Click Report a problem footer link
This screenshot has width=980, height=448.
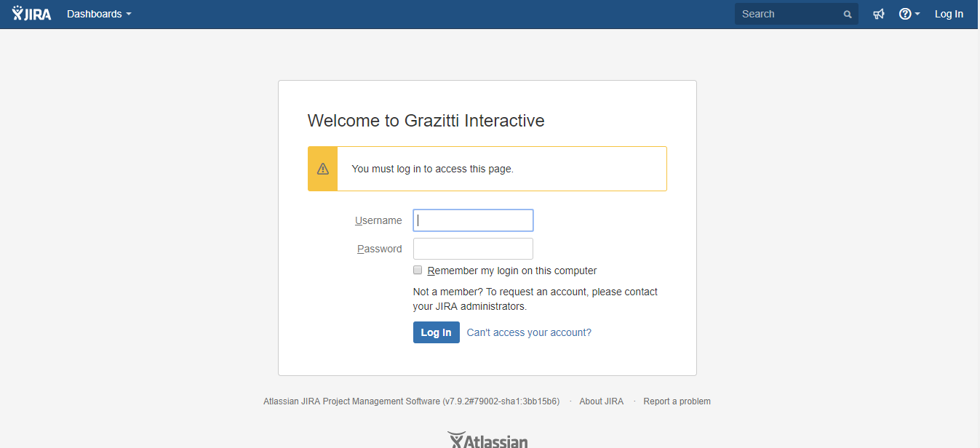(677, 401)
